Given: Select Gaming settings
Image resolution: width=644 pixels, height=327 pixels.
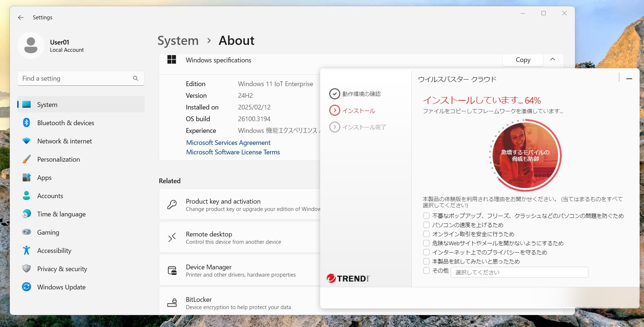Looking at the screenshot, I should tap(81, 232).
